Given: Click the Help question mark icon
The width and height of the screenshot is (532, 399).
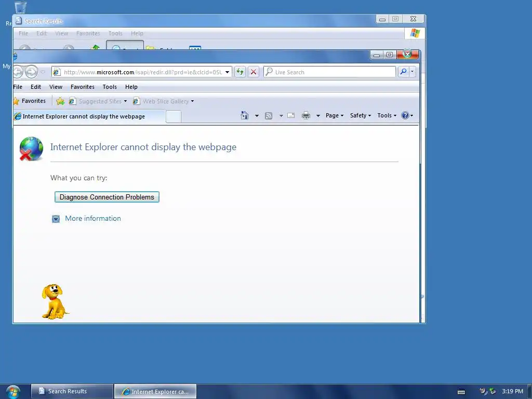Looking at the screenshot, I should pos(405,115).
